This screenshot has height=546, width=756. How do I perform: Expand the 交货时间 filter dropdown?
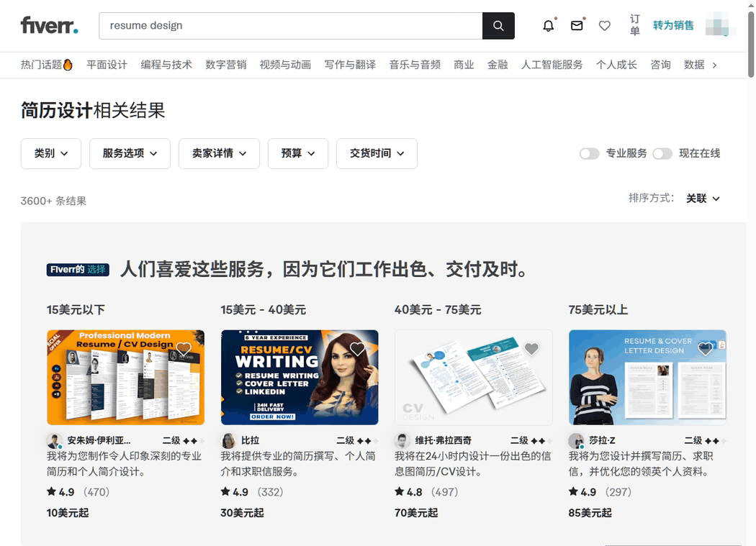pyautogui.click(x=377, y=154)
